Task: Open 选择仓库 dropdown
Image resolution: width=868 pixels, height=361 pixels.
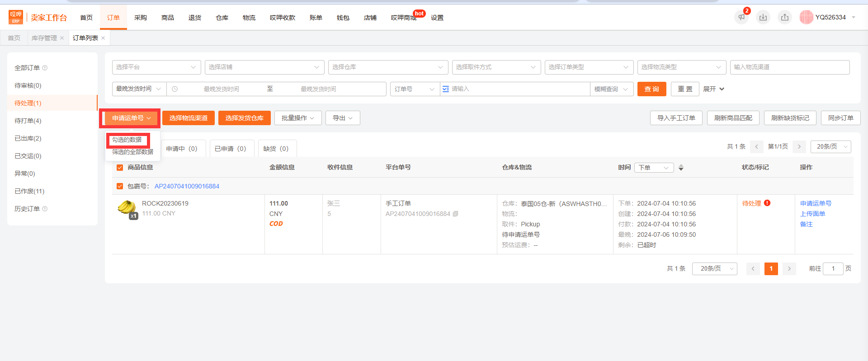Action: tap(388, 67)
